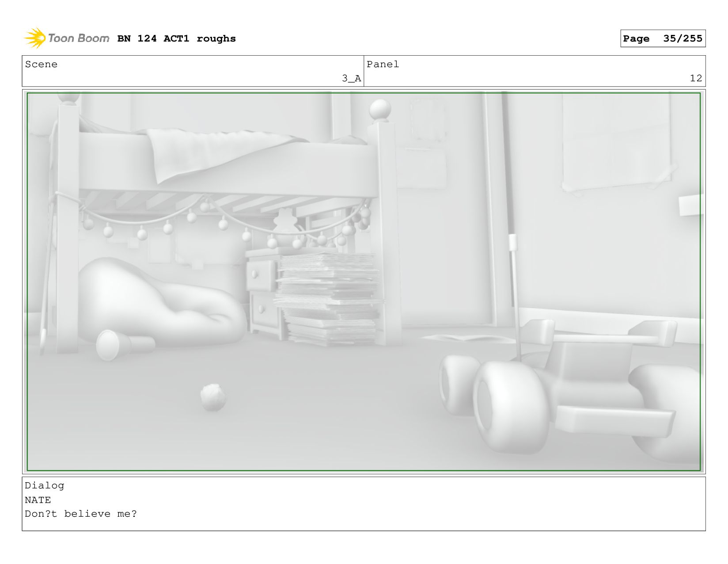The width and height of the screenshot is (728, 564).
Task: Select the character name 'NATE'
Action: (x=38, y=500)
